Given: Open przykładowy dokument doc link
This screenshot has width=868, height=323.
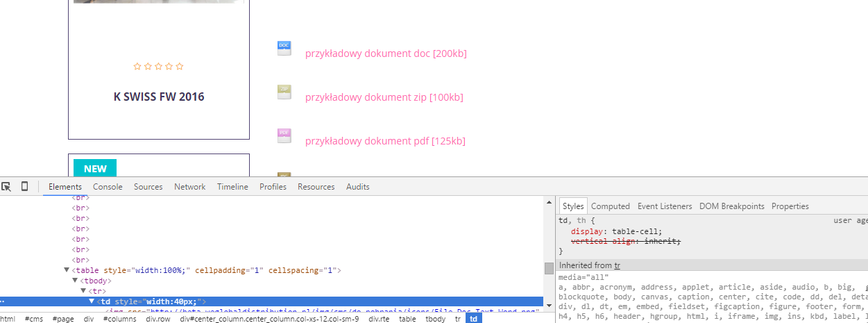Looking at the screenshot, I should click(x=386, y=53).
